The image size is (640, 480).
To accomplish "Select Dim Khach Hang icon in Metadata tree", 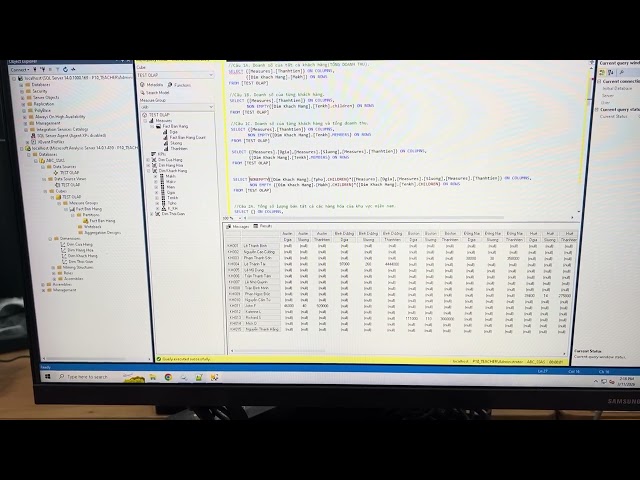I will pyautogui.click(x=154, y=171).
